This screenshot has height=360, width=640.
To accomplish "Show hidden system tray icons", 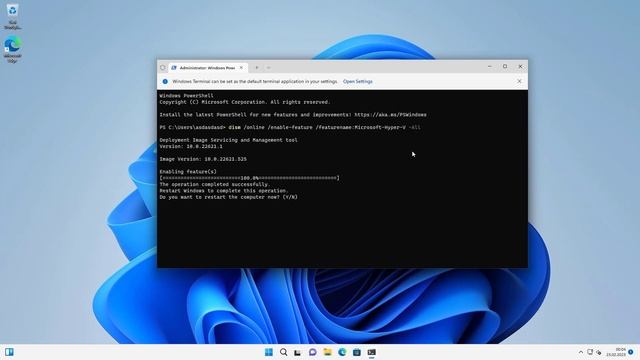I will pos(581,352).
